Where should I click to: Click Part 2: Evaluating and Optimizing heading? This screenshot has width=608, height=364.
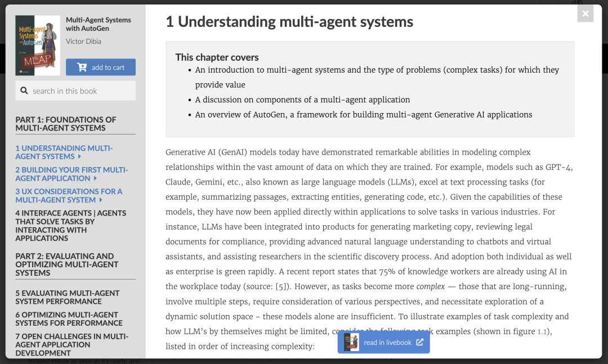click(x=66, y=264)
